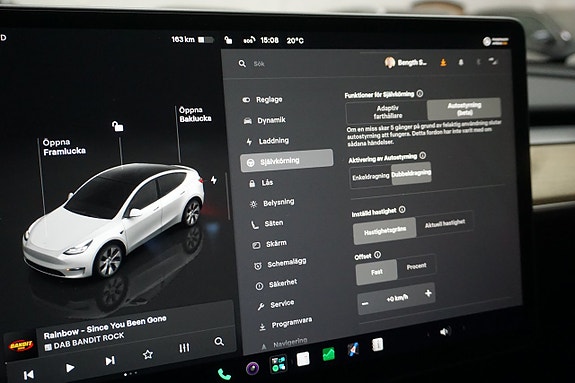Tap the 20°C temperature readout

point(295,40)
